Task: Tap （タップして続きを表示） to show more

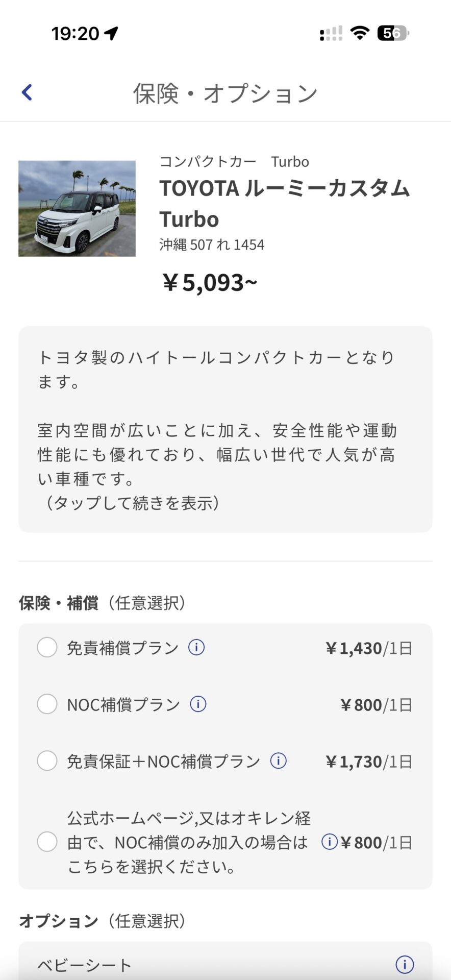Action: tap(133, 503)
